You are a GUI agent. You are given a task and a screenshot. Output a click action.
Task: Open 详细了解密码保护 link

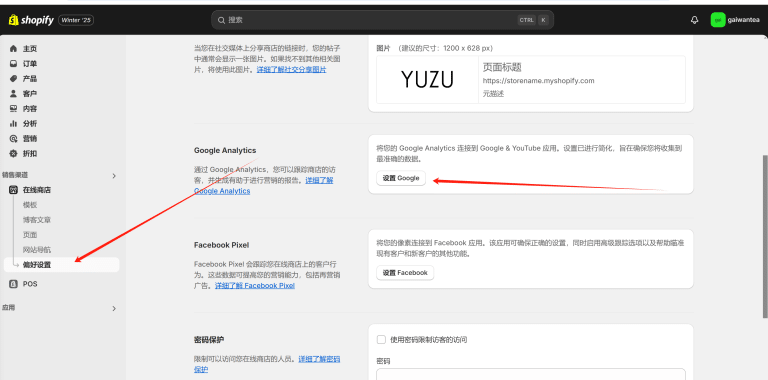(x=267, y=364)
